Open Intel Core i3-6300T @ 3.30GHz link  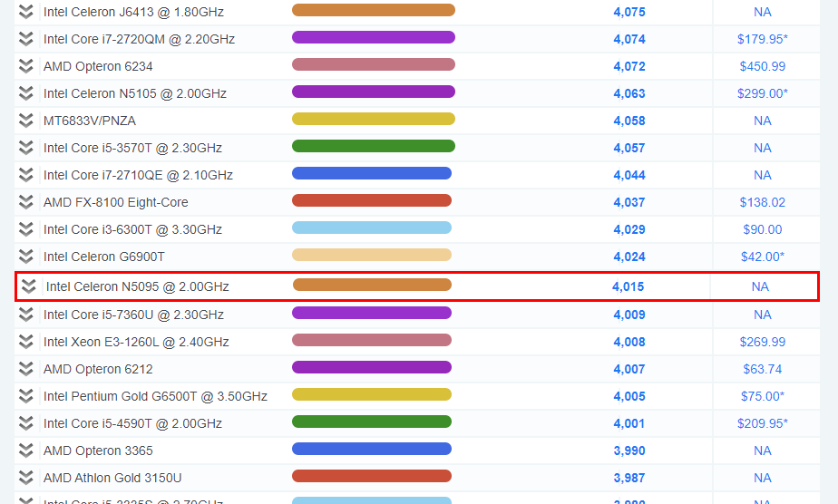coord(132,229)
